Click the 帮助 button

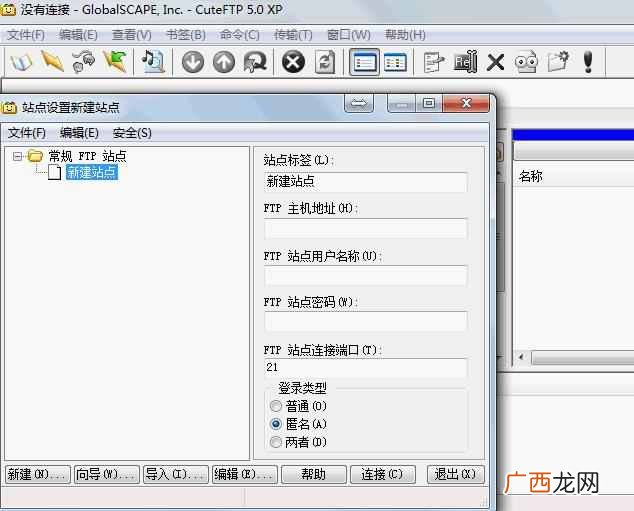314,474
